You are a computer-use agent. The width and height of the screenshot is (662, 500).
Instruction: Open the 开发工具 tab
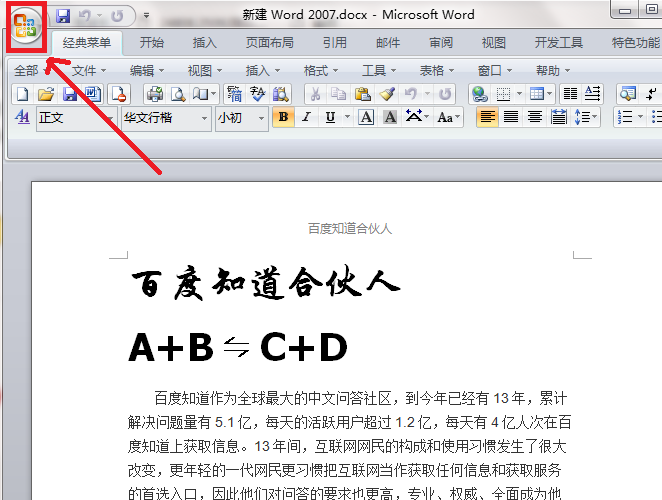tap(559, 43)
